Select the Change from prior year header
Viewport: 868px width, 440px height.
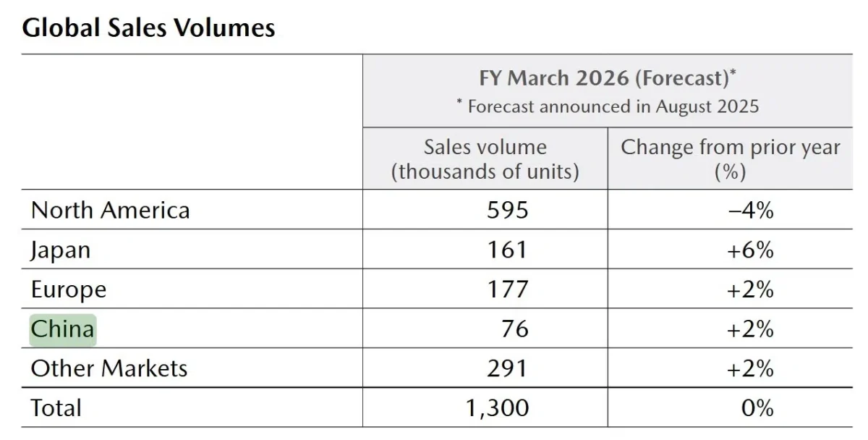pos(731,159)
